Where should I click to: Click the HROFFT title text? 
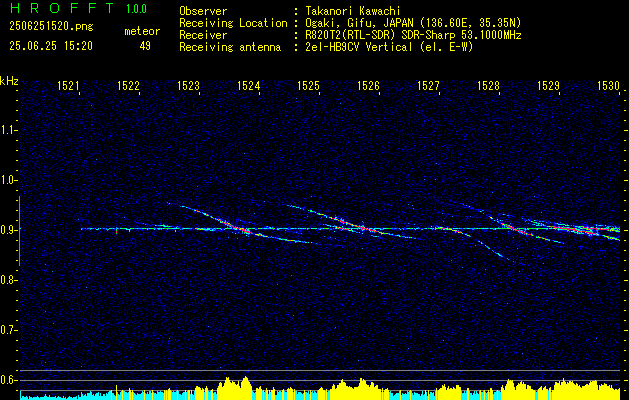tap(62, 8)
